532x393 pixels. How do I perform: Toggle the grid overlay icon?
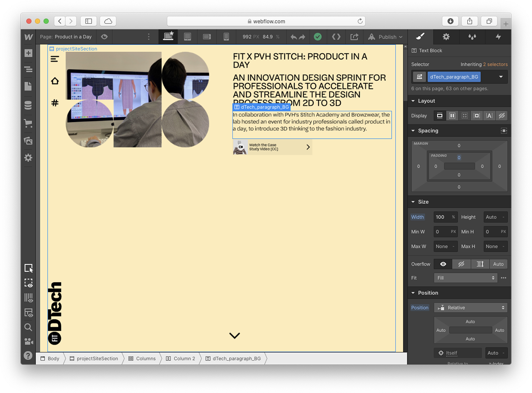click(x=28, y=298)
